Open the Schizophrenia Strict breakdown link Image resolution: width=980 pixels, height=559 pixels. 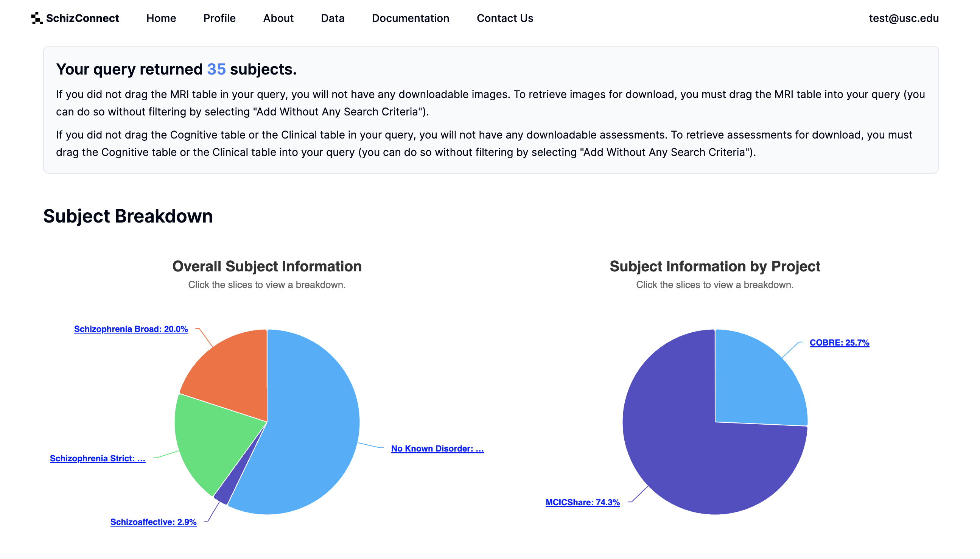coord(97,458)
